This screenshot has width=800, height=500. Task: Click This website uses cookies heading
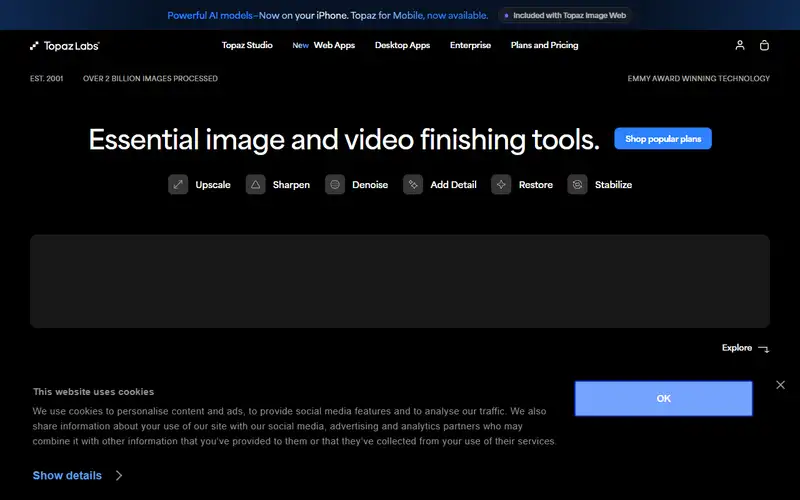(x=93, y=392)
